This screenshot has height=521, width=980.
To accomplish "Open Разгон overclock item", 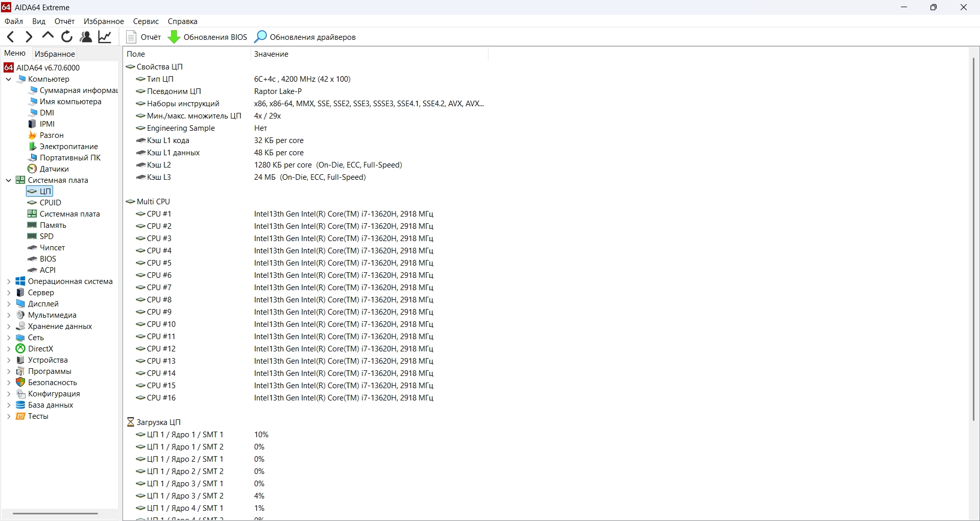I will [46, 135].
